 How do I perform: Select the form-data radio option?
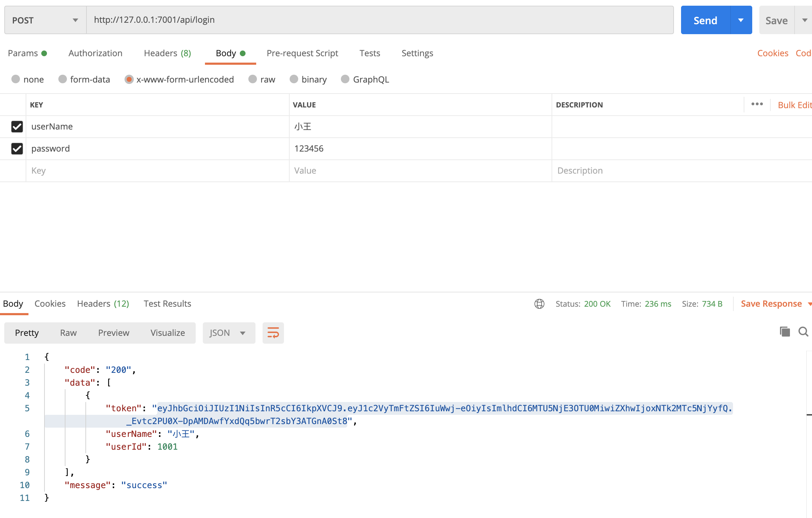63,79
